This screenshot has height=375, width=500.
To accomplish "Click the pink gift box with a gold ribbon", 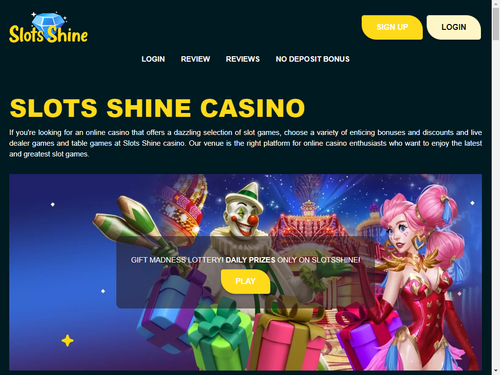I will (x=287, y=337).
